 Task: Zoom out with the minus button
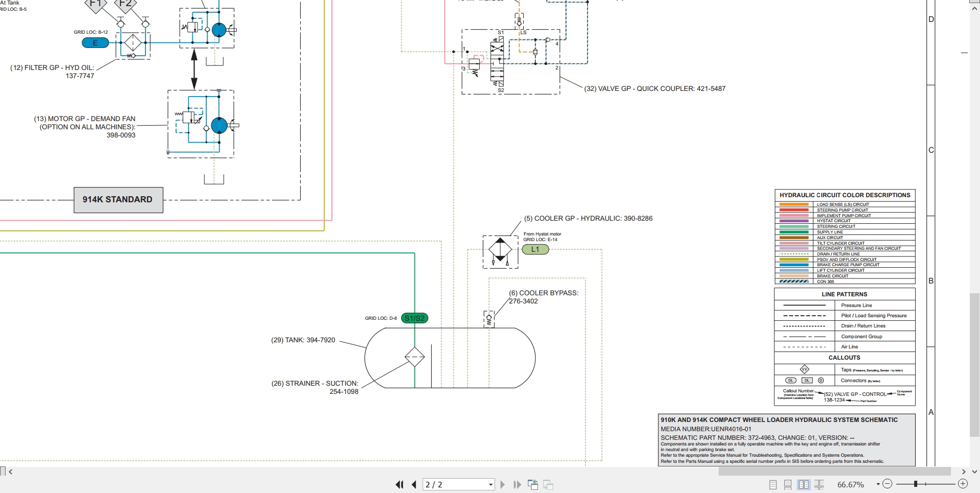tap(887, 484)
